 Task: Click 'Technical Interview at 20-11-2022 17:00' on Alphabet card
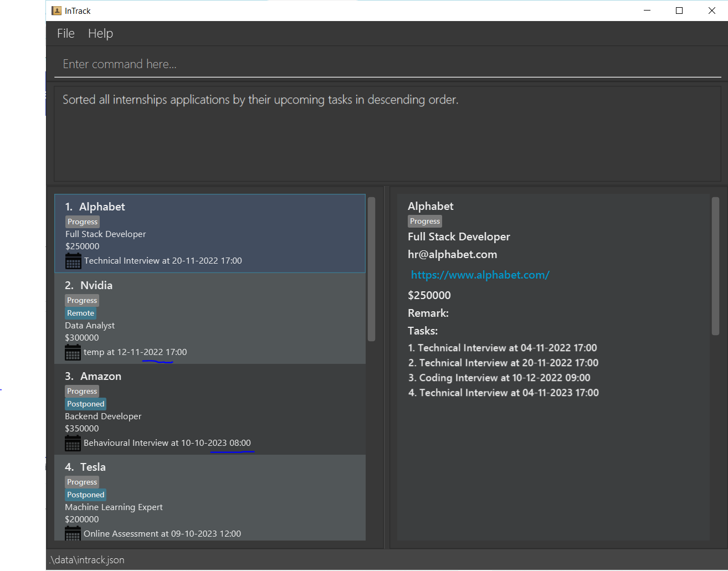click(x=163, y=261)
